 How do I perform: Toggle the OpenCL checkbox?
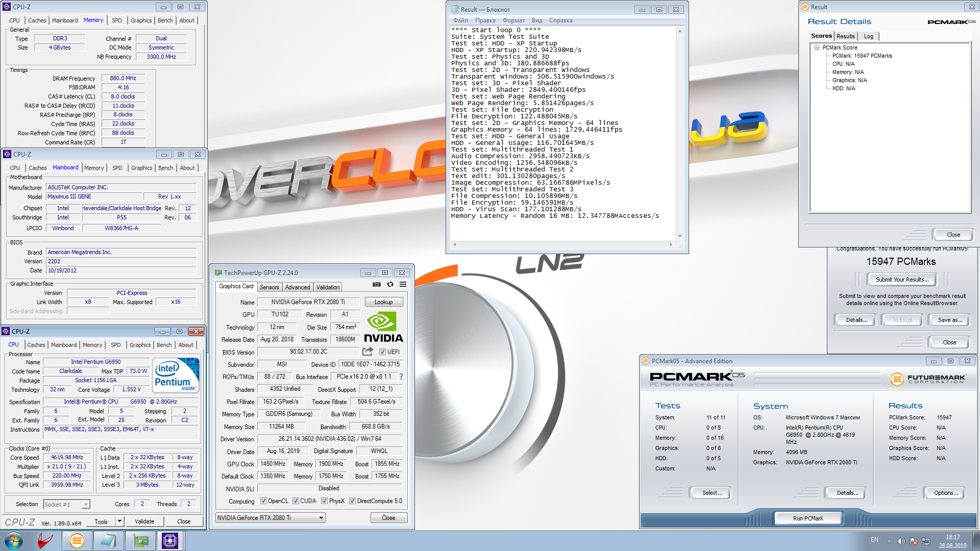point(263,501)
